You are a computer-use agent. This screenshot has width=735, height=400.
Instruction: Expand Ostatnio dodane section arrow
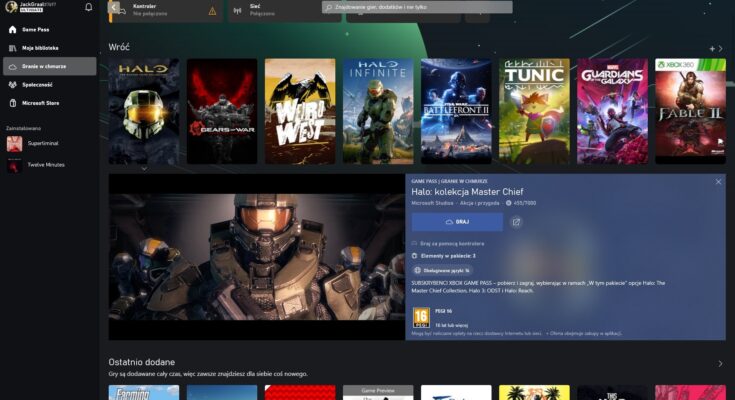(720, 364)
